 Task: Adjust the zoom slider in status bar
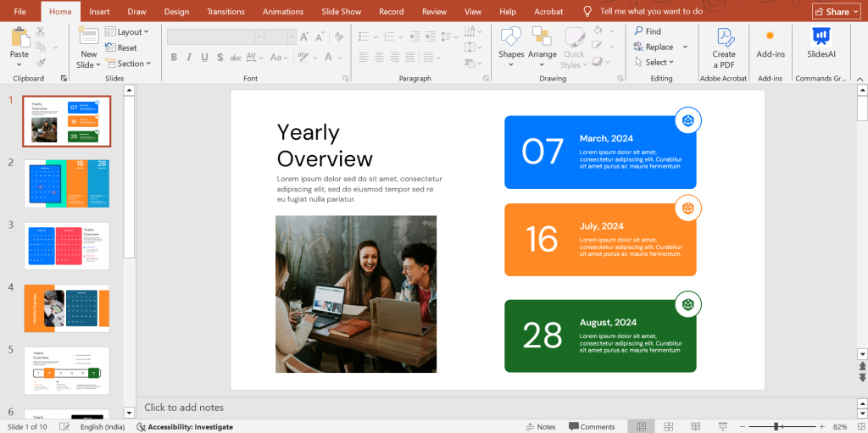(x=777, y=426)
